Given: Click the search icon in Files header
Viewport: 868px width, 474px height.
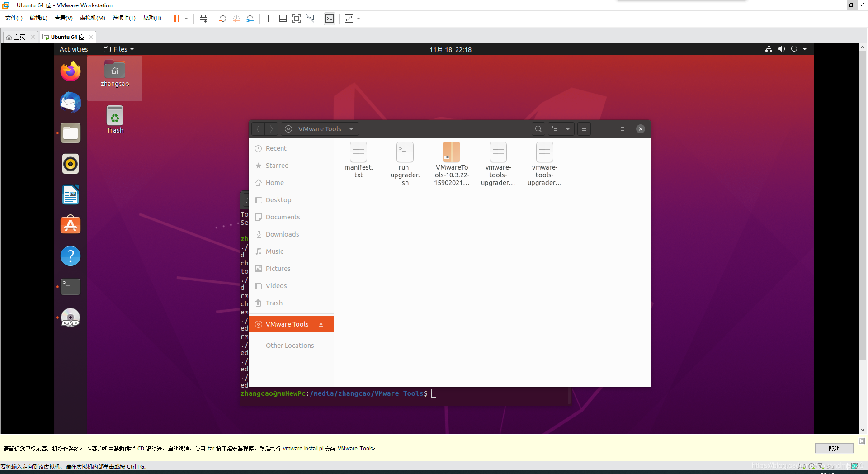Looking at the screenshot, I should pyautogui.click(x=538, y=129).
